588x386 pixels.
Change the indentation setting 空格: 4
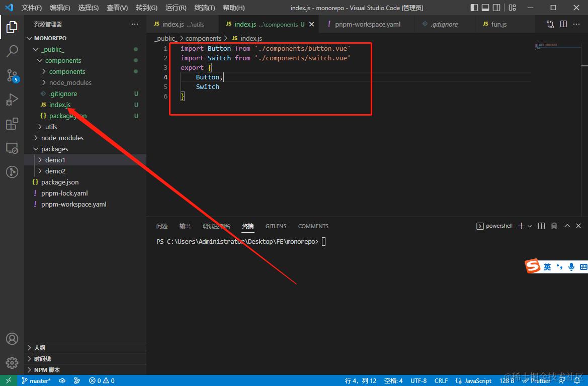click(x=393, y=381)
